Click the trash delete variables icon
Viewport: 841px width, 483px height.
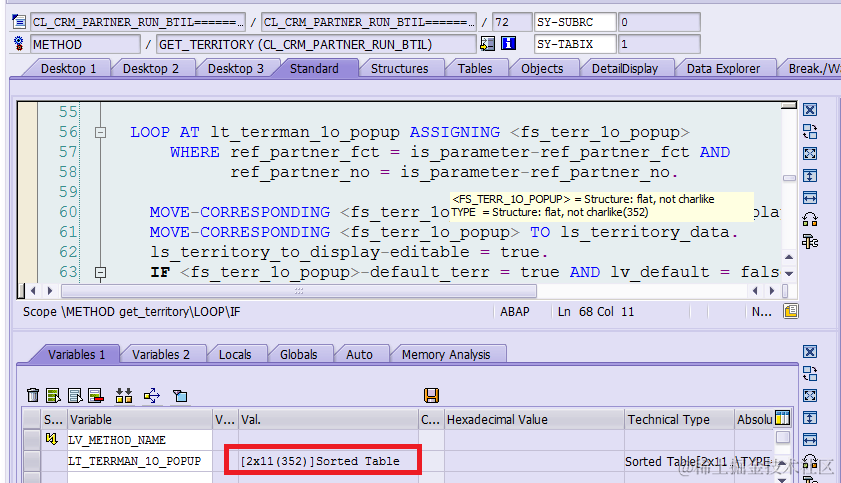click(33, 396)
